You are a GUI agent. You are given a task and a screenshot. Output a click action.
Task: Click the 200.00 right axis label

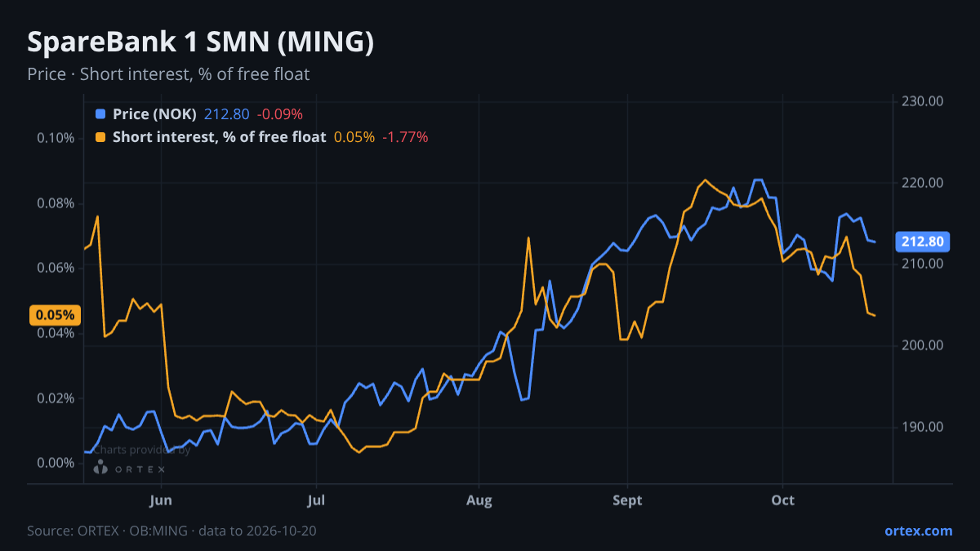(923, 345)
